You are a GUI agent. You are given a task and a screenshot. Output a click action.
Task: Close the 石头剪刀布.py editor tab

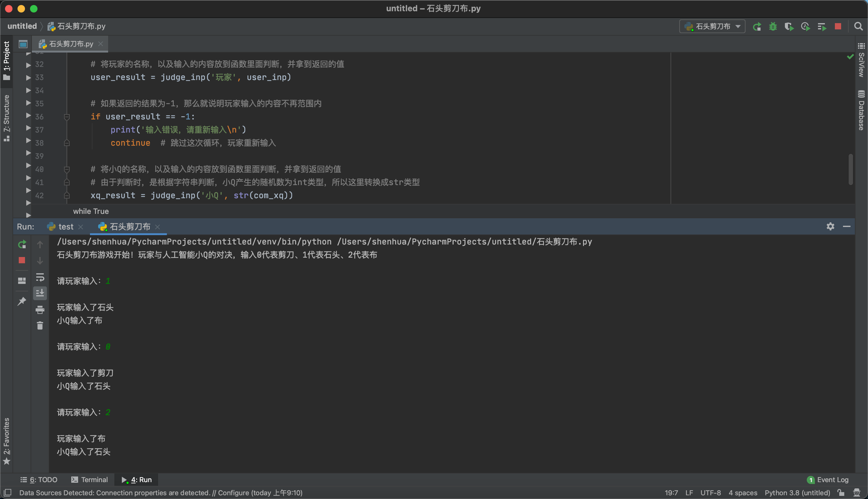coord(101,44)
